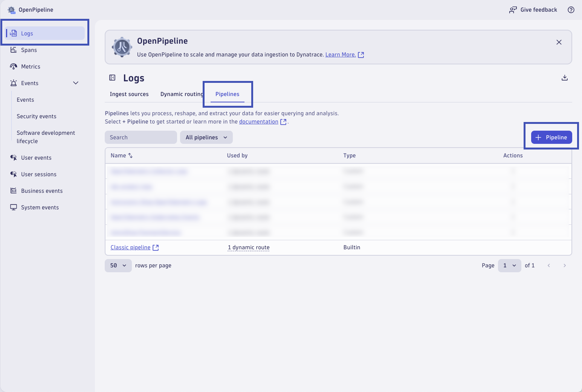Click external link icon beside Learn More
Viewport: 582px width, 392px height.
361,55
